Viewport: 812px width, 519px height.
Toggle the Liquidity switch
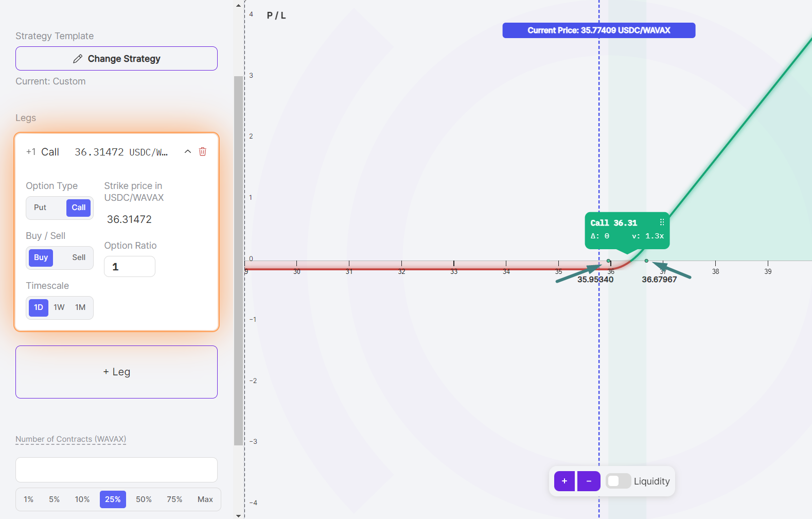[x=618, y=481]
